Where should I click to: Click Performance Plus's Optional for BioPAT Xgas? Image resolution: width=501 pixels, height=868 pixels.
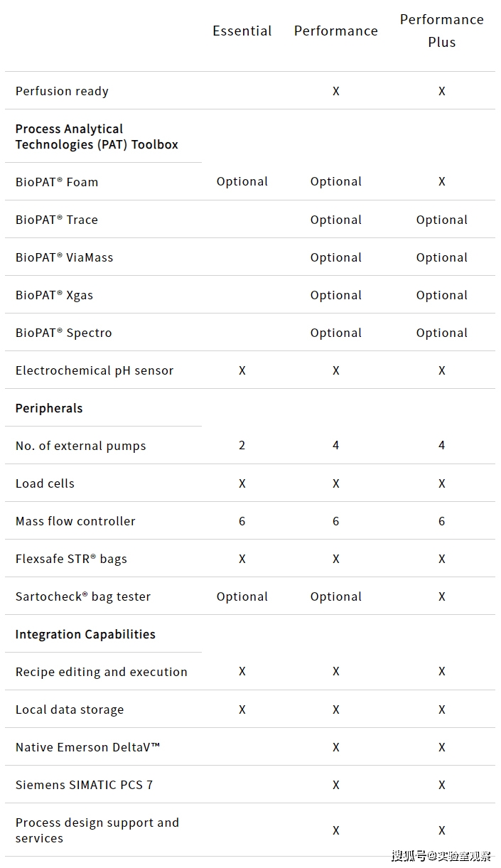[x=441, y=295]
